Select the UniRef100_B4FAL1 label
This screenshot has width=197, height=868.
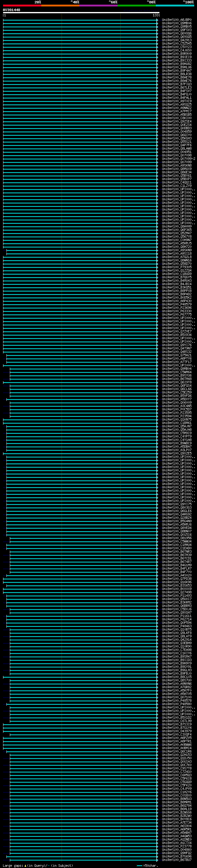176,98
